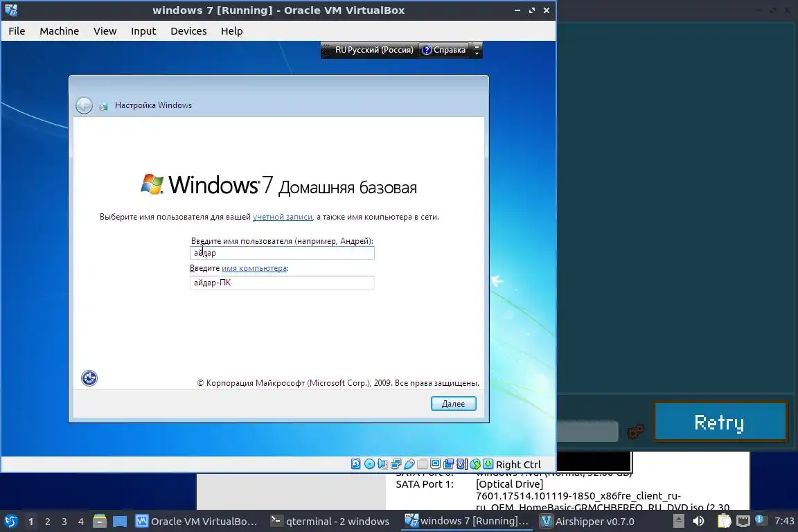Click the back arrow in Настройка Windows
798x532 pixels.
[x=84, y=105]
